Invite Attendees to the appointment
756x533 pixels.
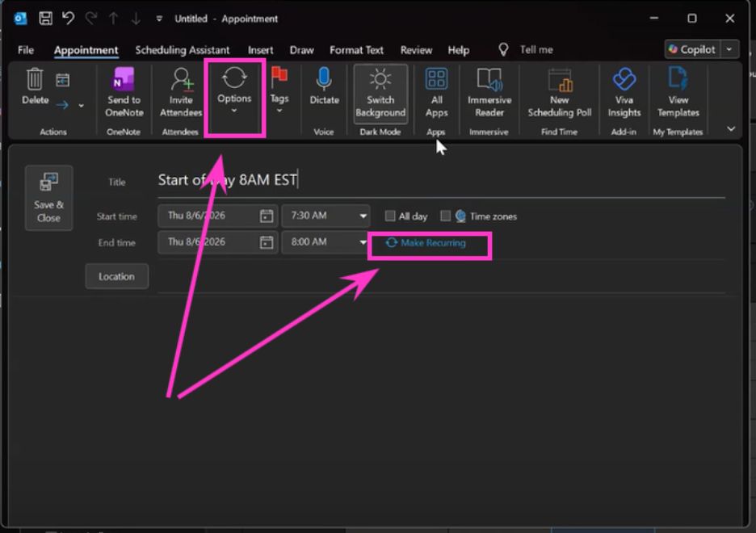point(181,93)
